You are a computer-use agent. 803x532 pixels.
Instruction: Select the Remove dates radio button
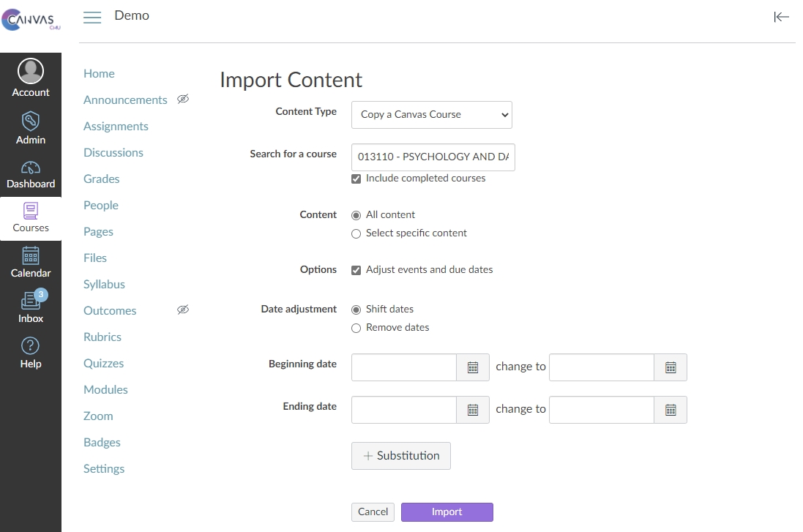[356, 328]
